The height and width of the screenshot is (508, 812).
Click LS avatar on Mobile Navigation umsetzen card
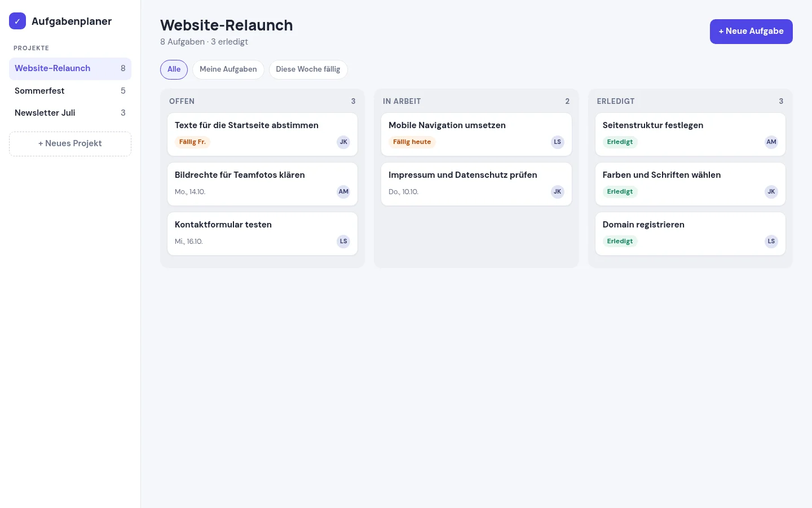tap(558, 142)
